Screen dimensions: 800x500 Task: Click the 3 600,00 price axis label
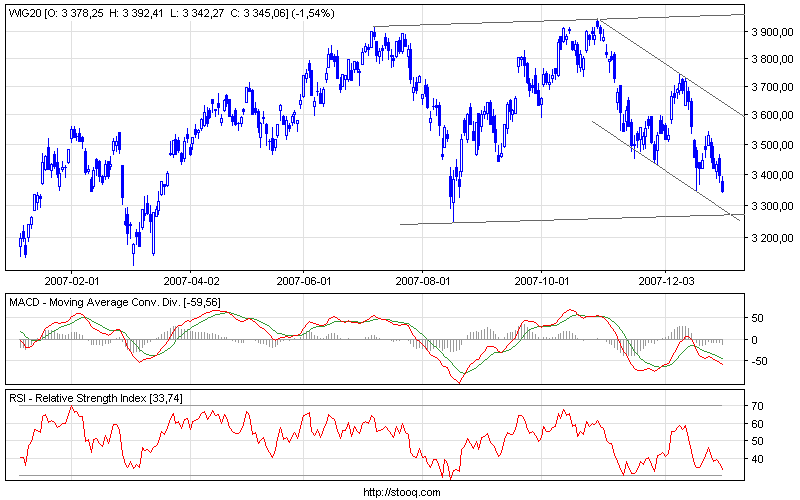pyautogui.click(x=772, y=115)
